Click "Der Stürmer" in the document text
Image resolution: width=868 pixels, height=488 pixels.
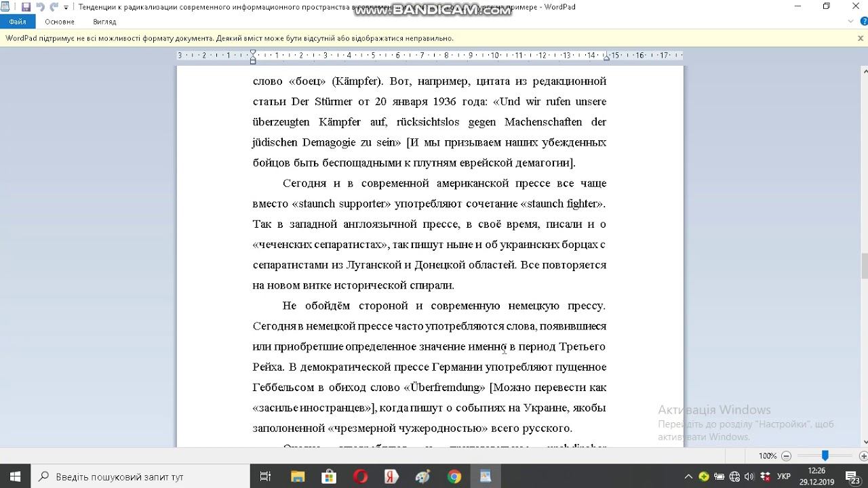point(322,102)
